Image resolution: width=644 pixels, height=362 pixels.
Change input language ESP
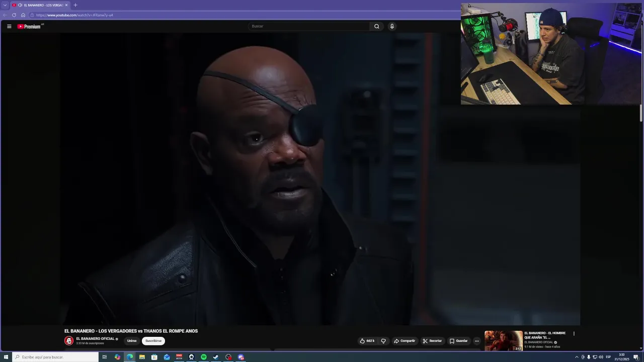[x=608, y=357]
